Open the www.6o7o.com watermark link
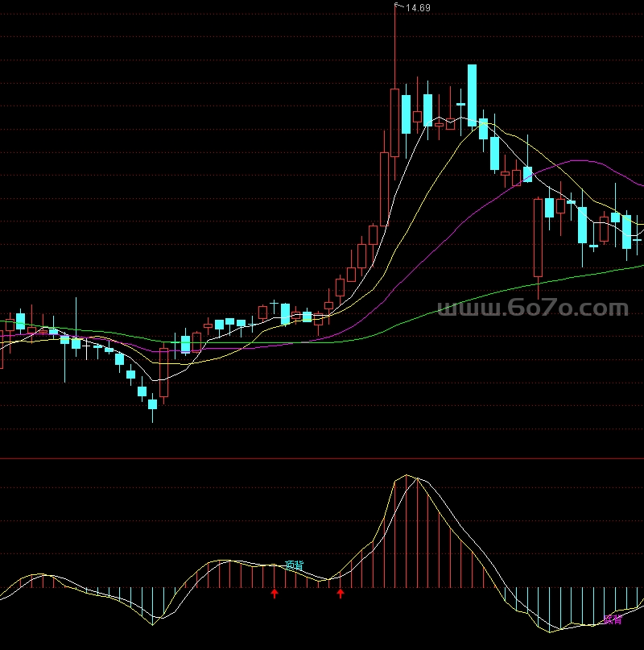This screenshot has width=644, height=650. tap(533, 308)
